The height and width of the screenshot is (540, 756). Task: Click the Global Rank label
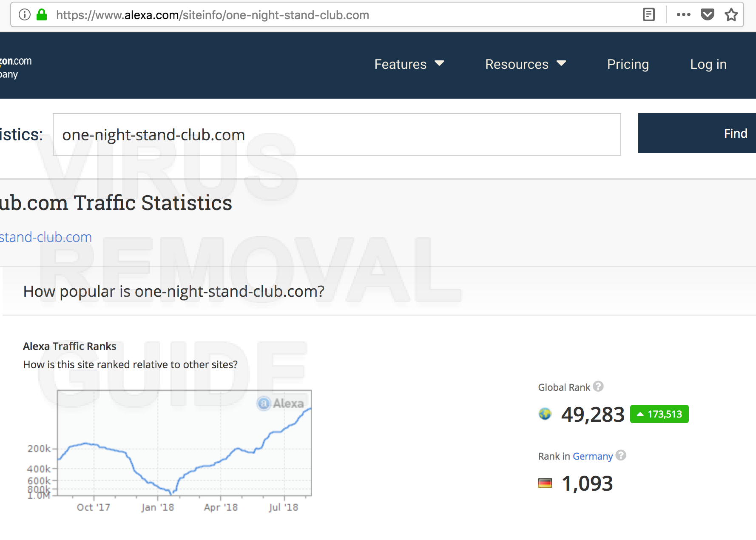[x=564, y=387]
